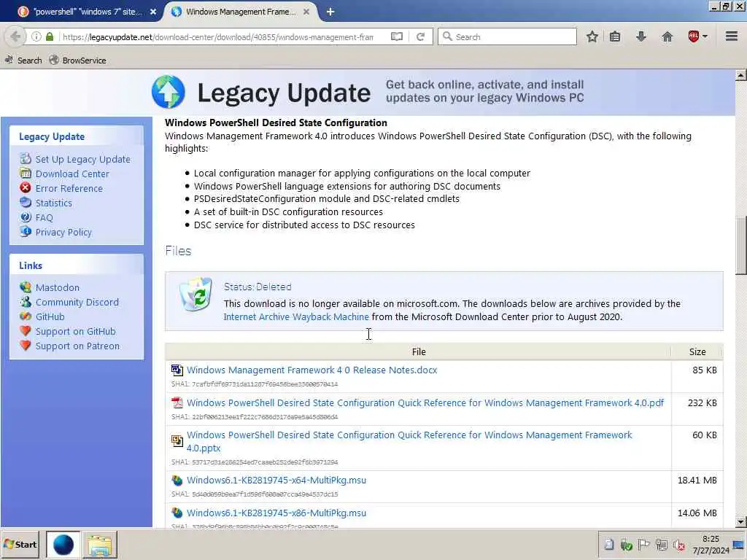Download the DSC Quick Reference 4.0.pptx

point(409,441)
